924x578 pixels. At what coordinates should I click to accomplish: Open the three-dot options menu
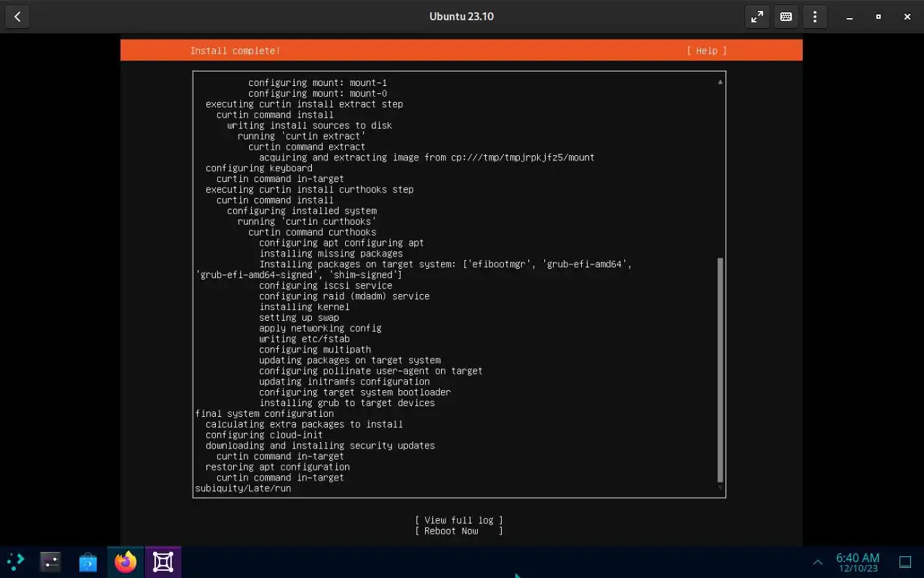click(x=815, y=17)
